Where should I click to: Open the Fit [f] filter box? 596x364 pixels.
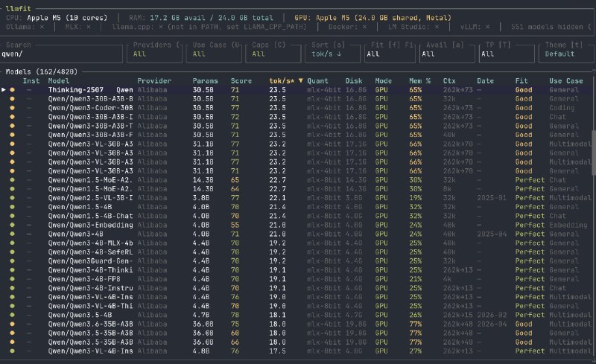click(389, 54)
